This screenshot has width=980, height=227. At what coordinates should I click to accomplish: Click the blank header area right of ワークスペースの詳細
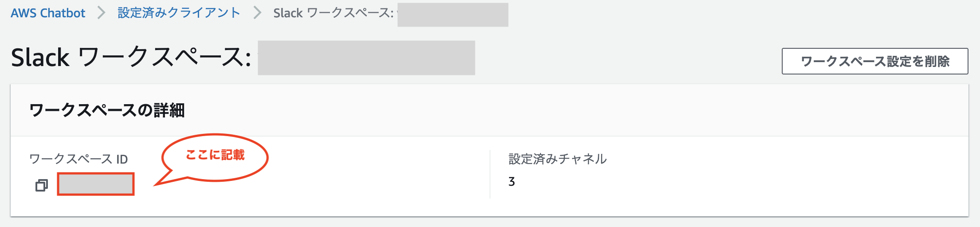[576, 110]
